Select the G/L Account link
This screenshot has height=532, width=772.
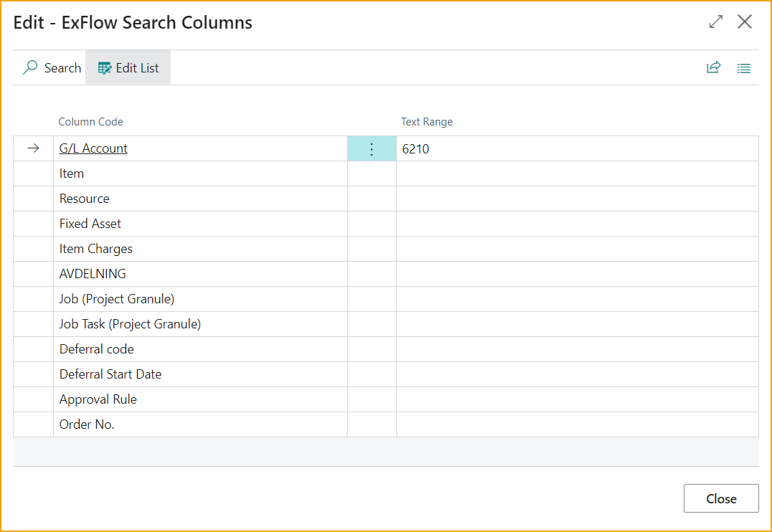93,148
